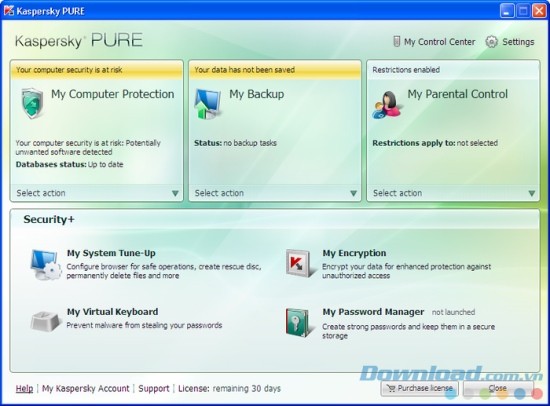550x406 pixels.
Task: Click 'not launched' status beside Password Manager
Action: point(453,312)
